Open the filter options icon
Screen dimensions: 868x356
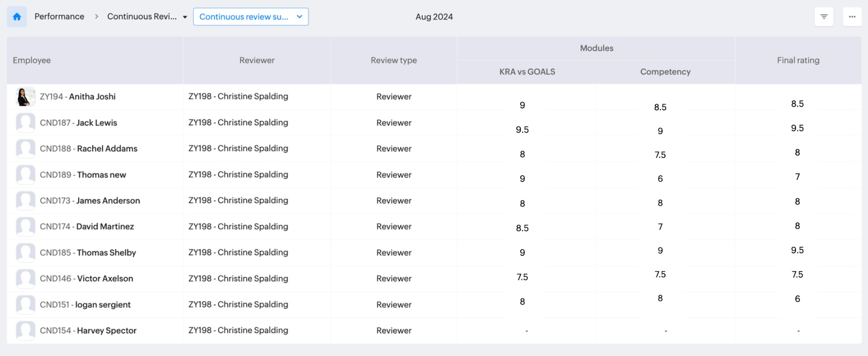[x=824, y=17]
